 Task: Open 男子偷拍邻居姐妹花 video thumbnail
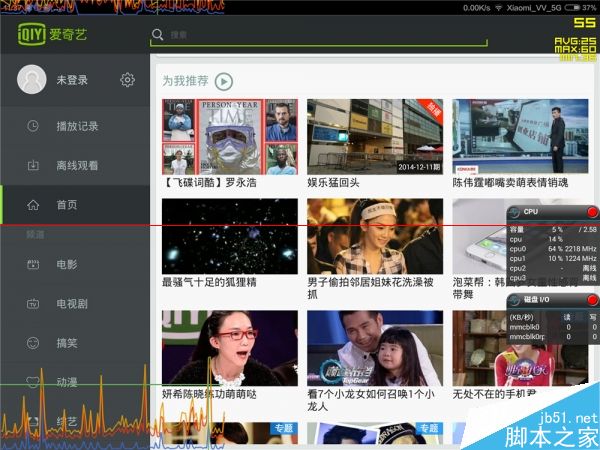(x=375, y=236)
